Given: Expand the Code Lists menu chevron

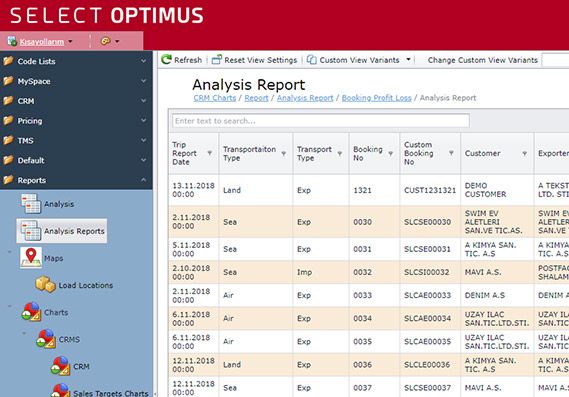Looking at the screenshot, I should pos(144,61).
